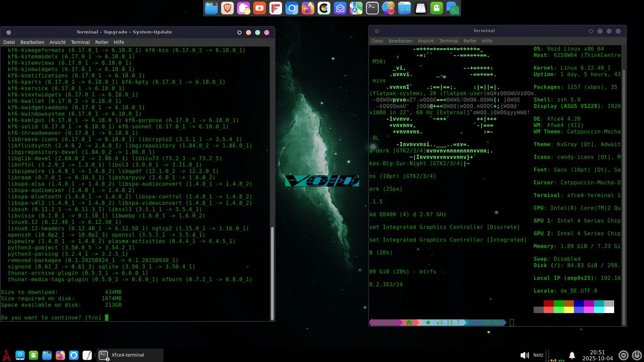Launch Brave browser from the dock
The height and width of the screenshot is (362, 644).
227,8
